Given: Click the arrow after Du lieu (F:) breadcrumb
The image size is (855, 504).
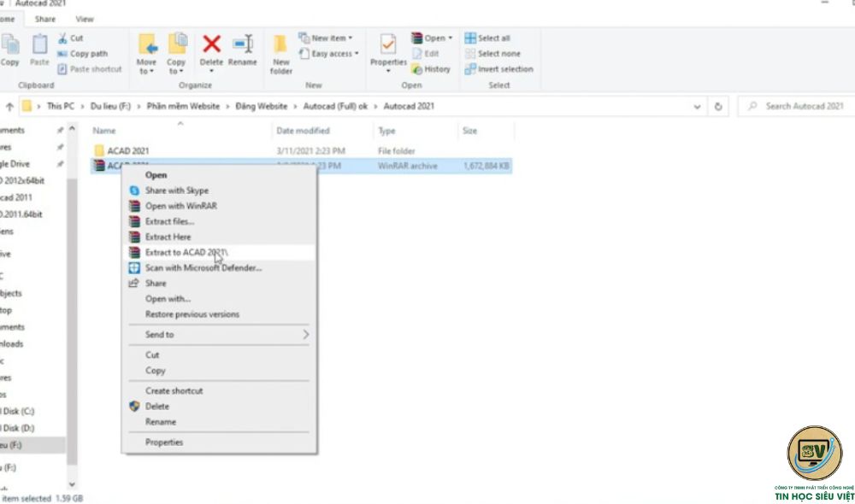Looking at the screenshot, I should tap(139, 106).
